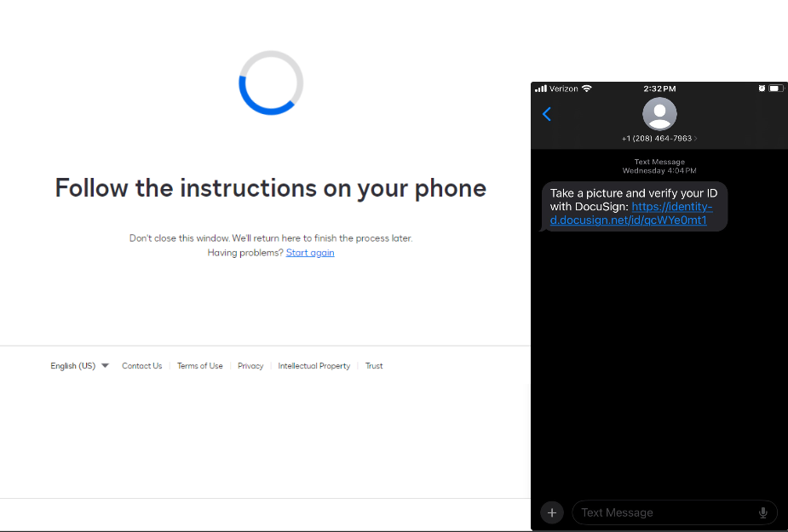Tap the gray contact avatar icon

tap(659, 114)
